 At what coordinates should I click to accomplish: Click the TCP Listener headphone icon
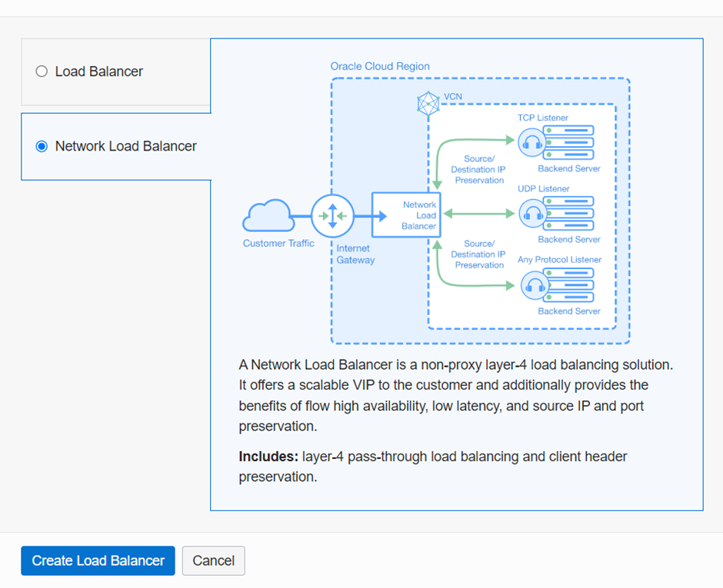pyautogui.click(x=532, y=142)
